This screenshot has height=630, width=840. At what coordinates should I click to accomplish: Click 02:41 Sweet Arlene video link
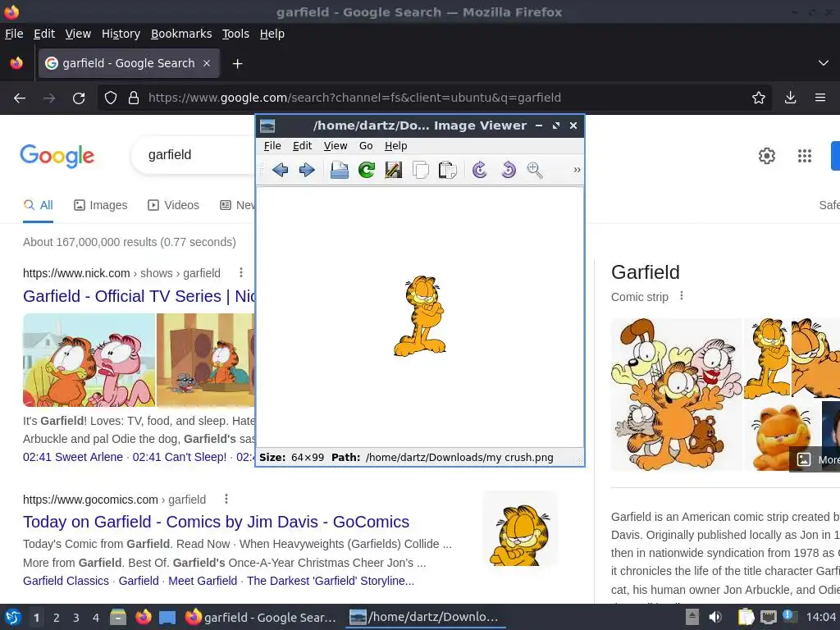point(73,457)
